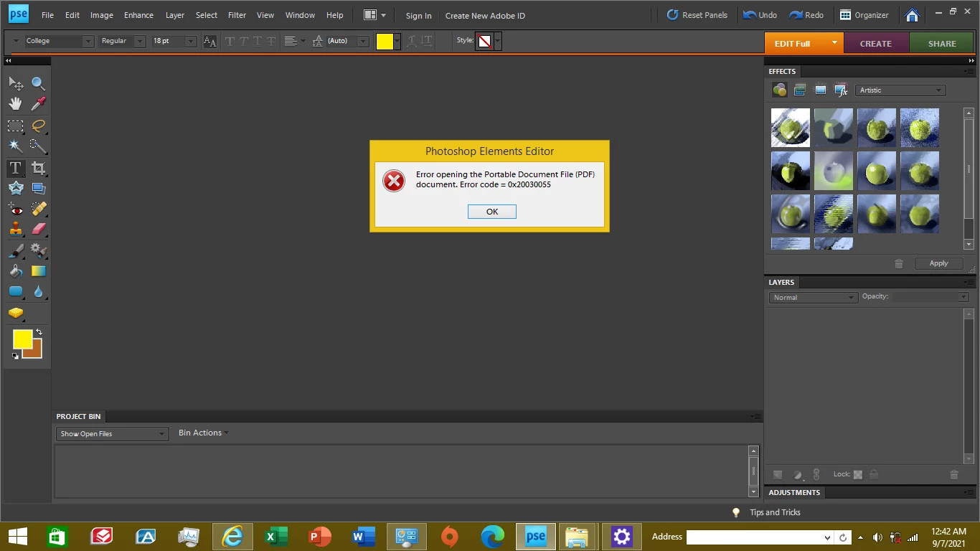Open the Artistic effects category dropdown
This screenshot has height=551, width=980.
click(x=900, y=90)
